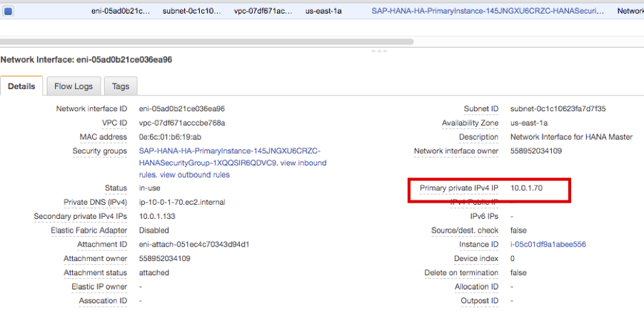Click eni-05ad0b21c cell in table row
The height and width of the screenshot is (316, 644).
tap(121, 11)
